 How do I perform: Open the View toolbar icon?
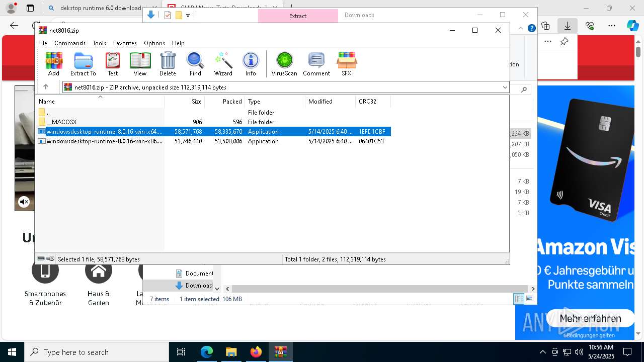coord(140,64)
